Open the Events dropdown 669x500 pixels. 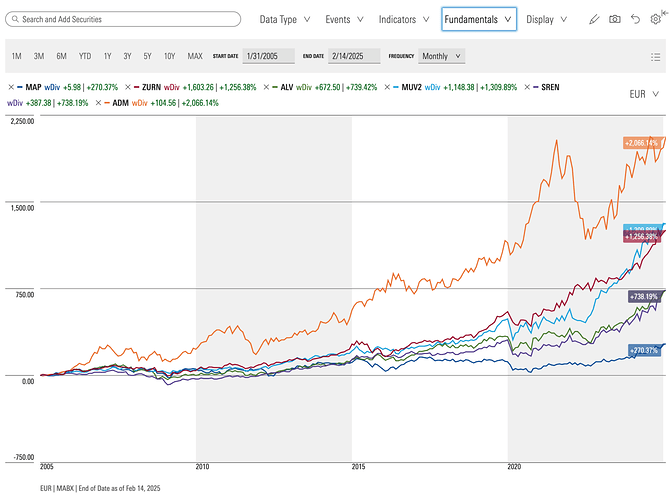tap(344, 20)
